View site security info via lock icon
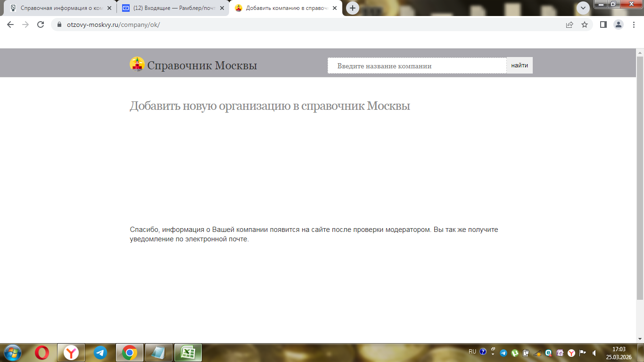 (x=59, y=25)
